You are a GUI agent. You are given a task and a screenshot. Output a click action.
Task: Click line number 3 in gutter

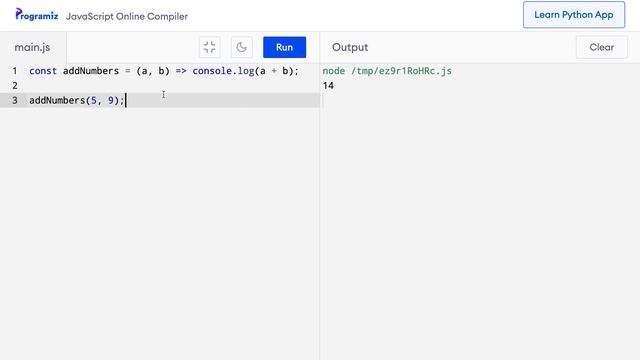(x=15, y=100)
